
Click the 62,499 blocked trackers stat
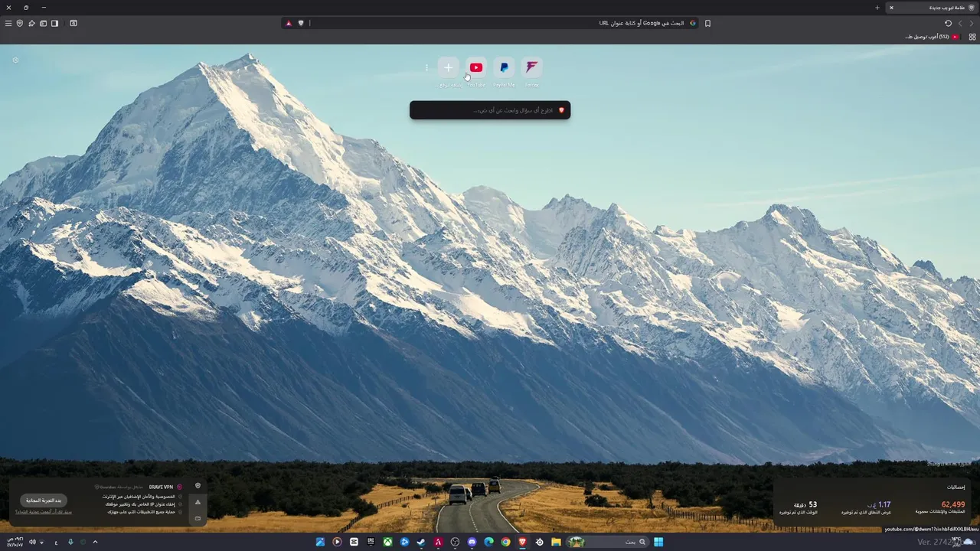(x=952, y=504)
